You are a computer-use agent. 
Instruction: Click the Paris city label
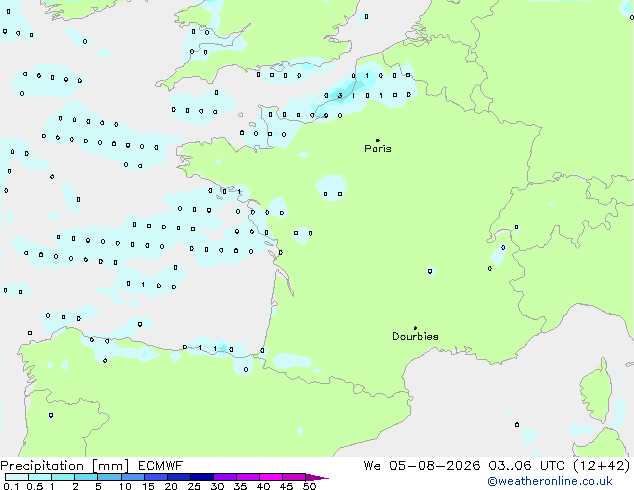point(378,149)
